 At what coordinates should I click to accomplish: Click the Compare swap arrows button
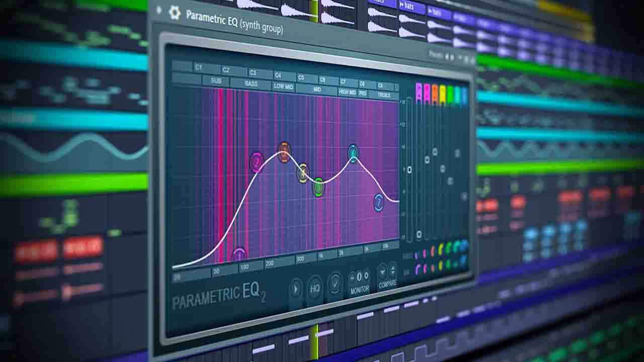point(392,270)
